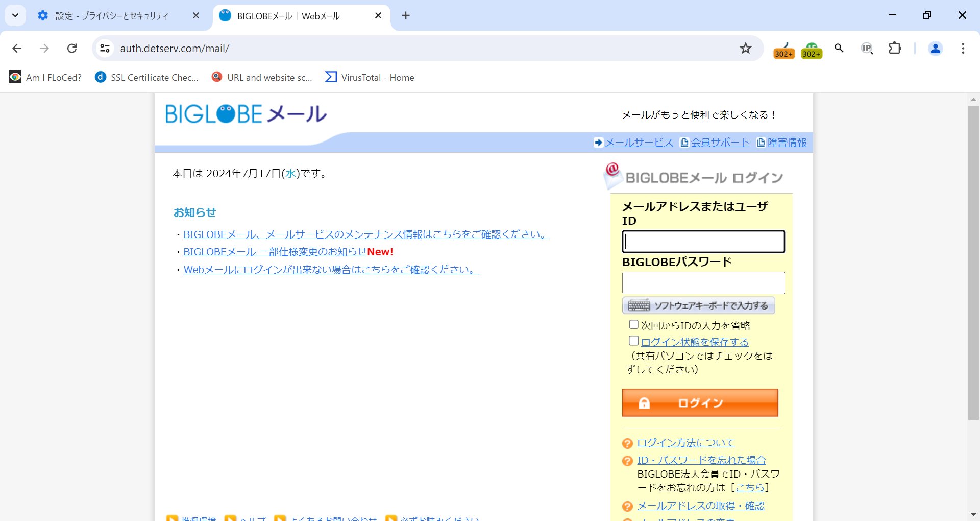Screen dimensions: 980x521
Task: Close the BIGLOBEメール Webメール tab
Action: coord(378,15)
